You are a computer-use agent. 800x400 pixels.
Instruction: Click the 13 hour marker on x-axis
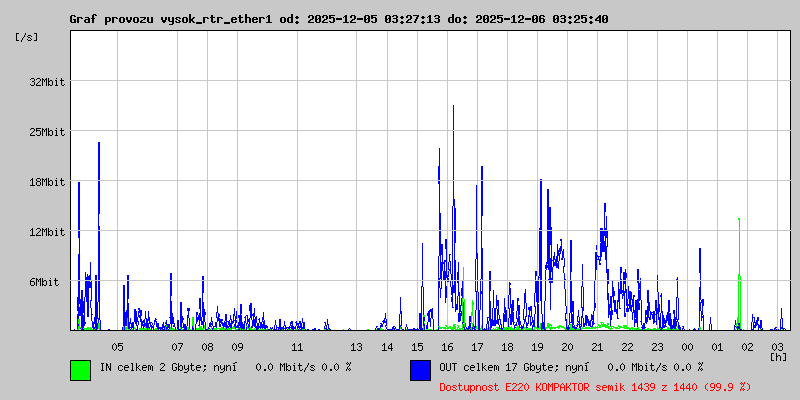point(357,347)
